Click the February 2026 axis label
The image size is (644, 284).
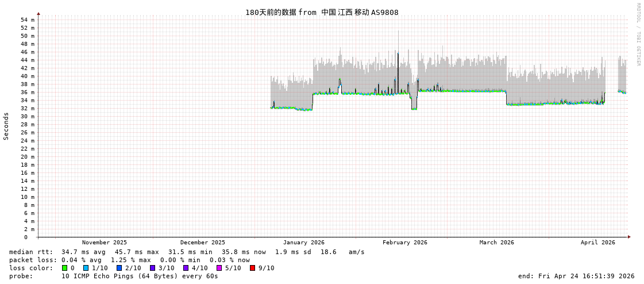(405, 243)
